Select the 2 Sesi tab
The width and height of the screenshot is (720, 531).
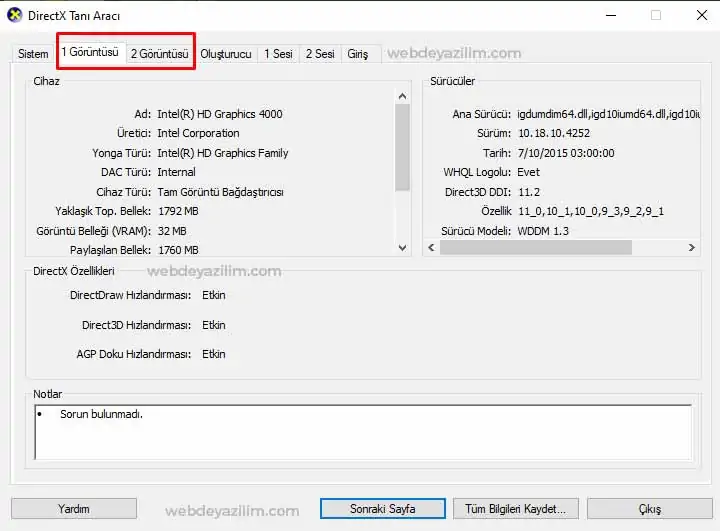click(x=320, y=54)
